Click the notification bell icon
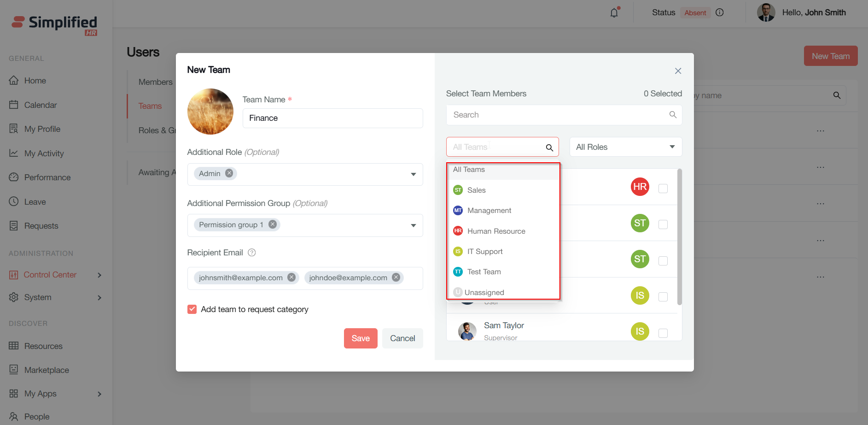Viewport: 868px width, 425px height. coord(614,13)
